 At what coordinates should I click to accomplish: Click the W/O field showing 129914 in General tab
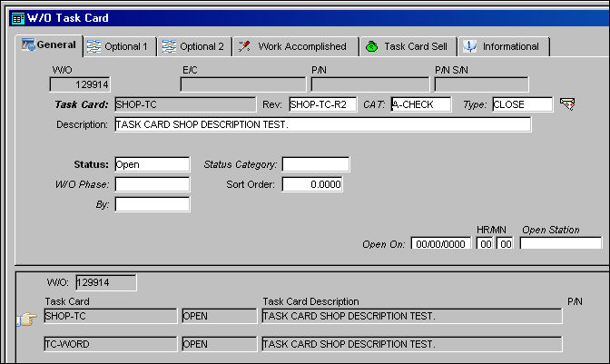click(x=80, y=84)
